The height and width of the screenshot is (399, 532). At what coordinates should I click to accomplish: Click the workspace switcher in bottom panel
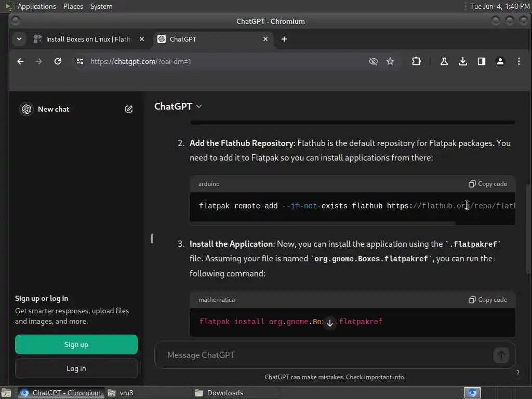[x=472, y=393]
